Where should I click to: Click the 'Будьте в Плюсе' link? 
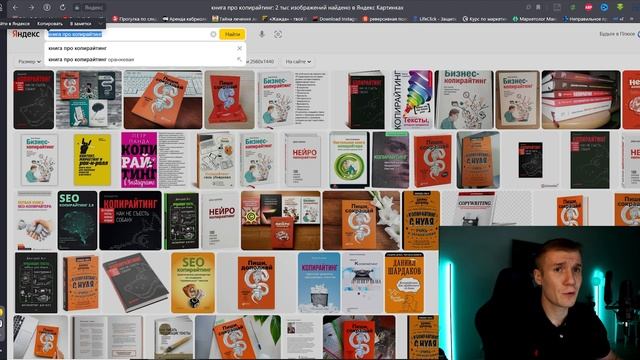pos(617,34)
